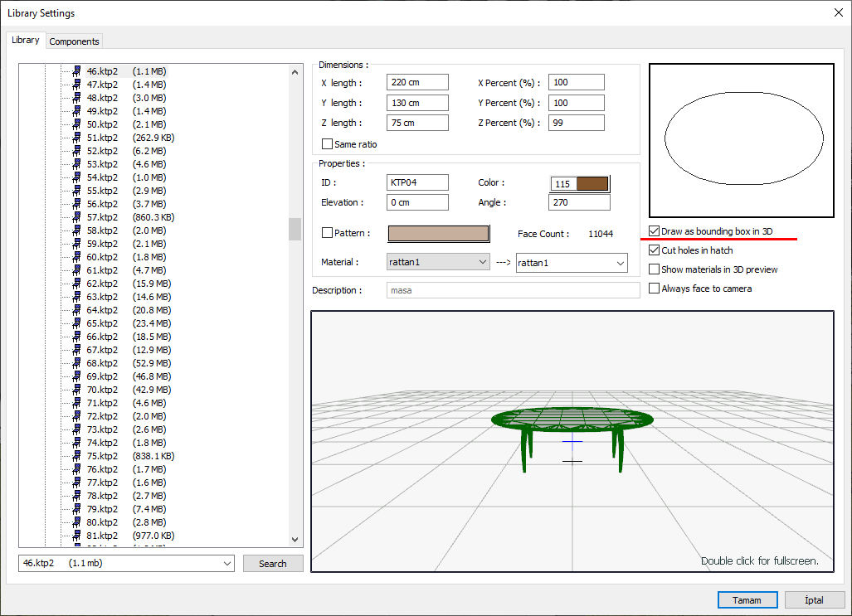Open the source Material rattan1 dropdown
This screenshot has width=852, height=616.
tap(438, 262)
